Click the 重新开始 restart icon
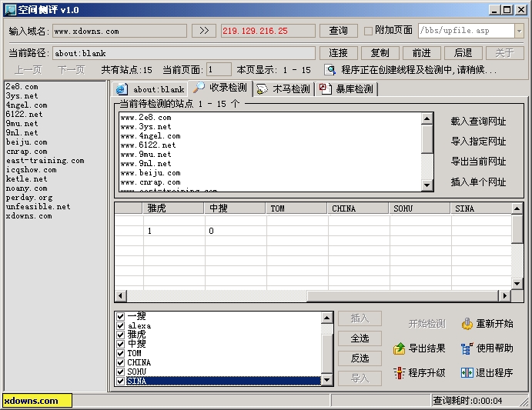The height and width of the screenshot is (410, 532). [467, 324]
